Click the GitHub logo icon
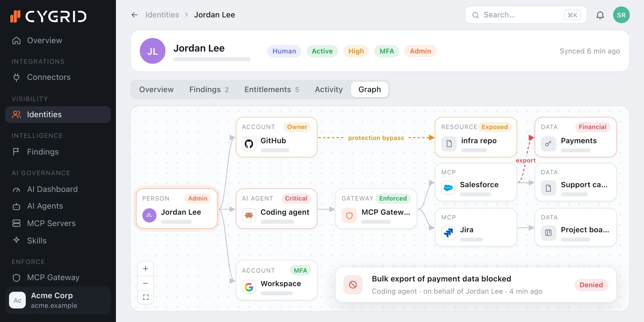Viewport: 644px width, 322px height. 249,144
